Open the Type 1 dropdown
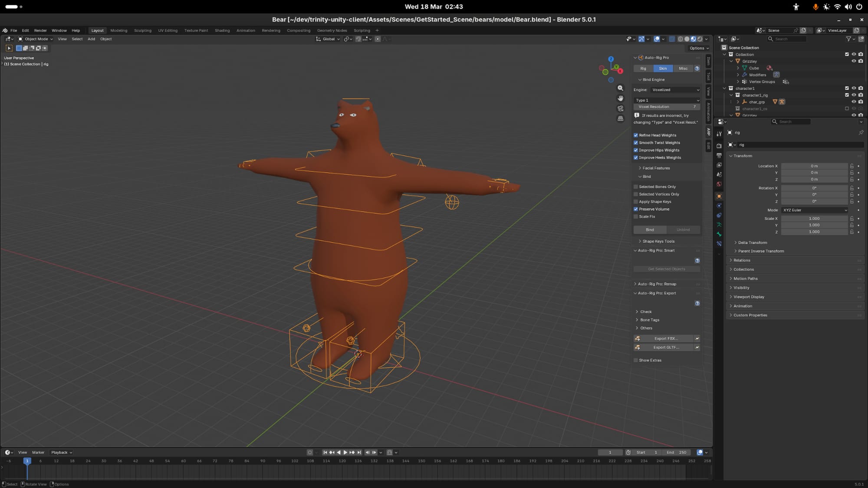This screenshot has width=868, height=488. click(x=667, y=100)
